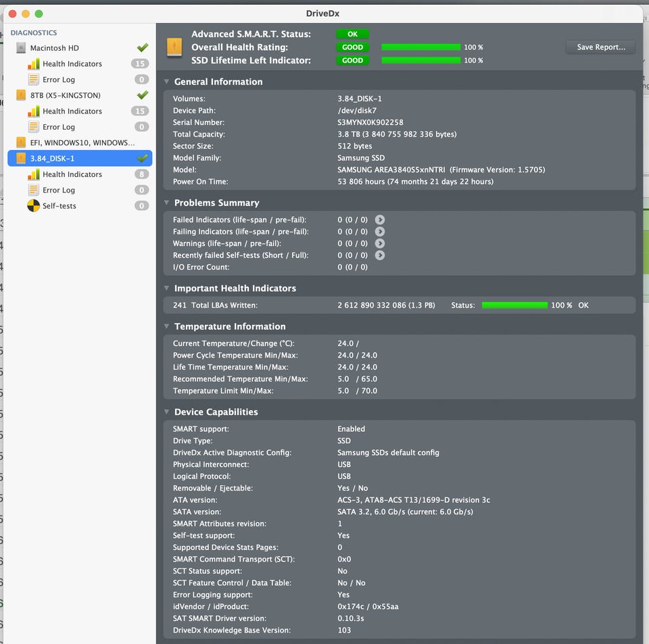Image resolution: width=649 pixels, height=644 pixels.
Task: Click the green checkmark next to 8TB (X5-KINGSTON)
Action: pos(143,95)
